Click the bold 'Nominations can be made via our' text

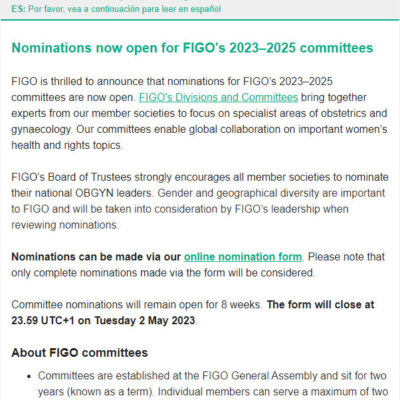(96, 257)
